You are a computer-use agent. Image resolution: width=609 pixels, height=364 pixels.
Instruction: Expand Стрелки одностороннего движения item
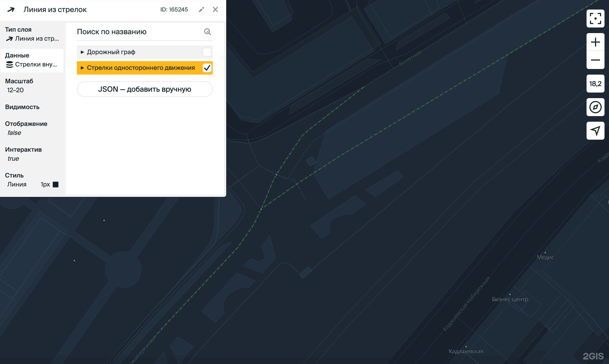[82, 68]
